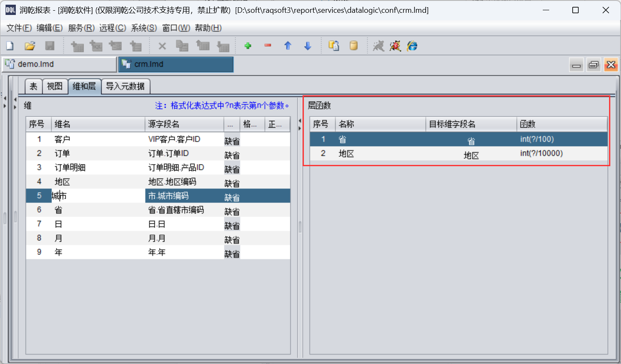This screenshot has height=364, width=621.
Task: Open the 服务(R) menu
Action: tap(81, 28)
